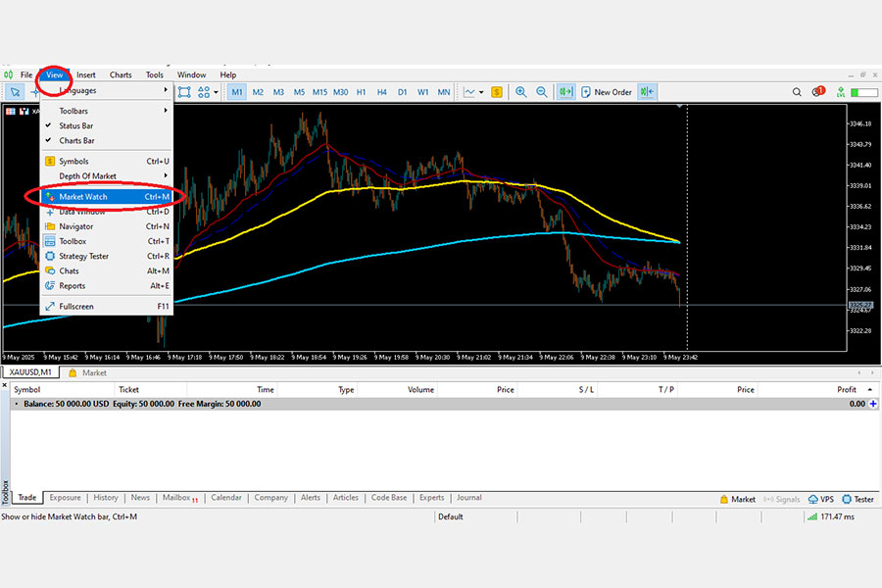Open Data Window from the View menu
Screen dimensions: 882x588
[x=107, y=212]
